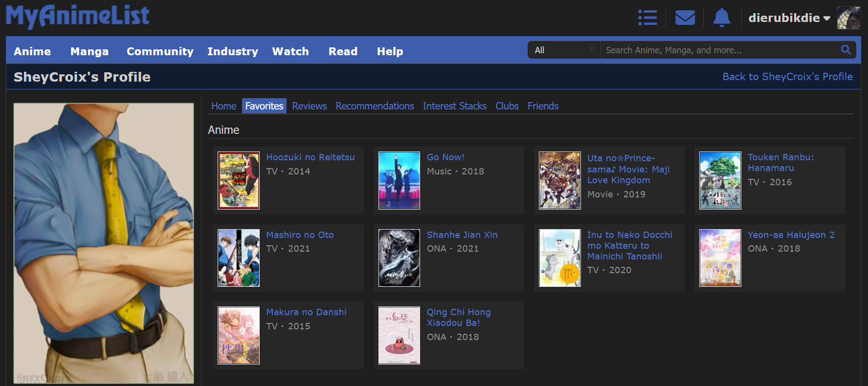Image resolution: width=868 pixels, height=386 pixels.
Task: Click the ONA · 2018 text under Yeon-ae Halujeon 2
Action: (774, 249)
